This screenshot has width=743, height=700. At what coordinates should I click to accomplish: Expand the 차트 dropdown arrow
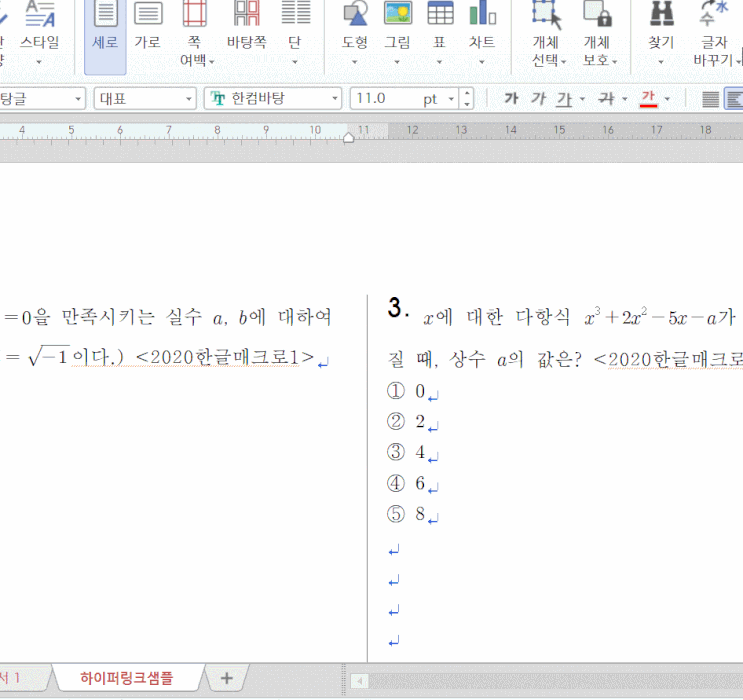pyautogui.click(x=482, y=62)
